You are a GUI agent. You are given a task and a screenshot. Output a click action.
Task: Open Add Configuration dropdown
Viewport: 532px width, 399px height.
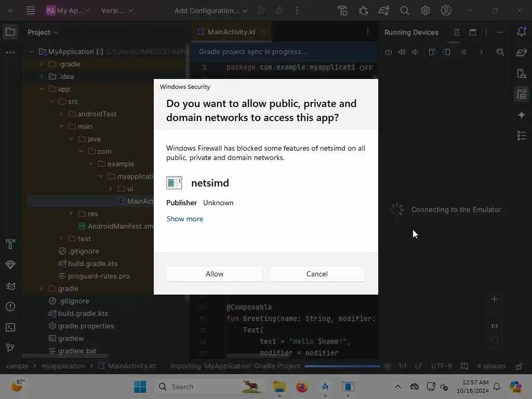[211, 10]
